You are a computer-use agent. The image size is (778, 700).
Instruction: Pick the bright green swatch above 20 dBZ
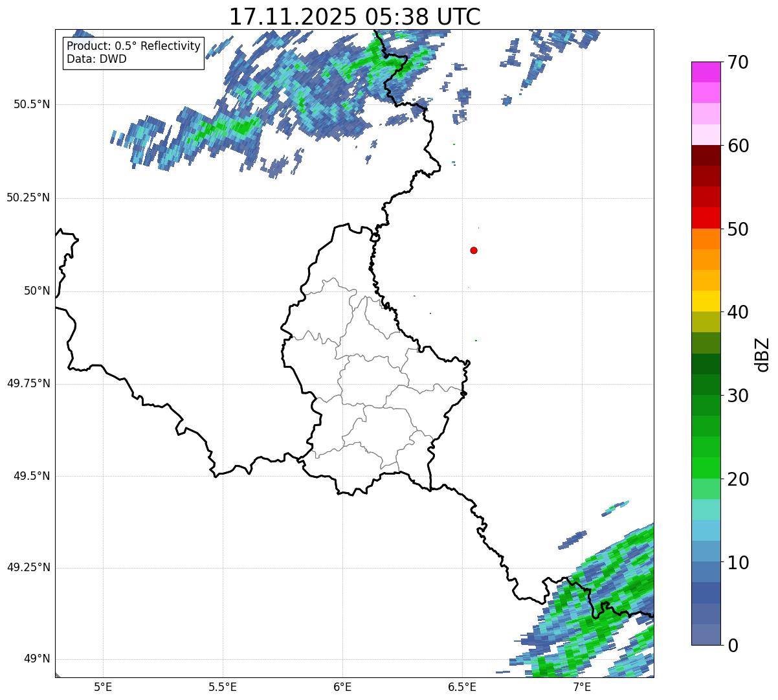tap(706, 468)
